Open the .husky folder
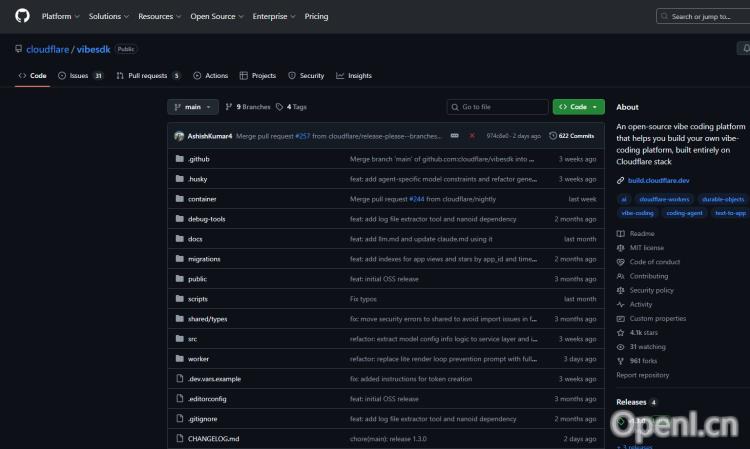 [x=198, y=179]
